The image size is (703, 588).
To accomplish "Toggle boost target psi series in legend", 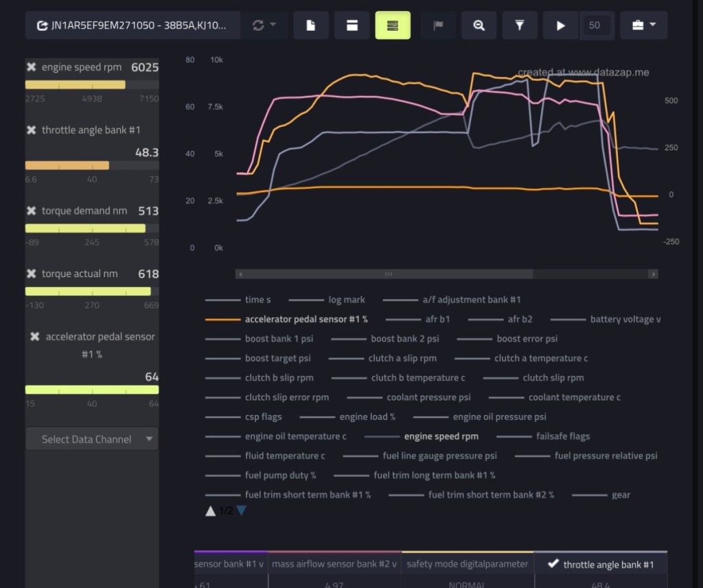I will click(277, 358).
